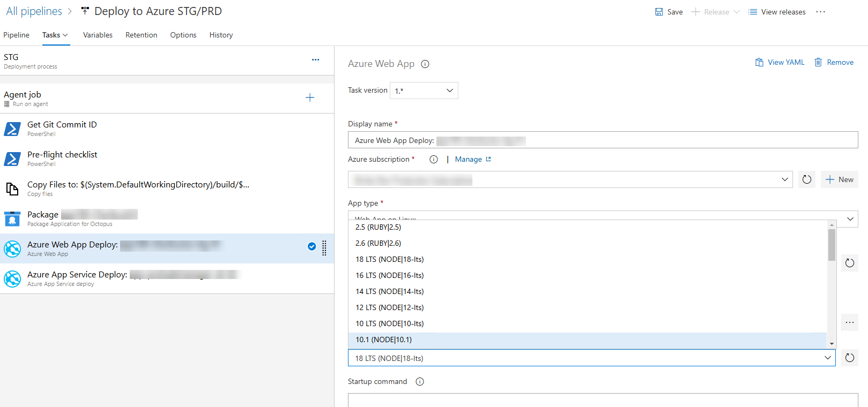Expand the Tasks tab chevron
The width and height of the screenshot is (868, 407).
click(x=65, y=35)
